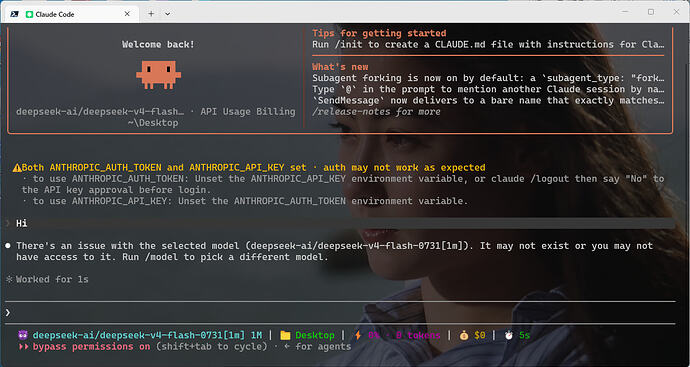Image resolution: width=690 pixels, height=367 pixels.
Task: Click the lightning bolt usage icon
Action: 358,335
